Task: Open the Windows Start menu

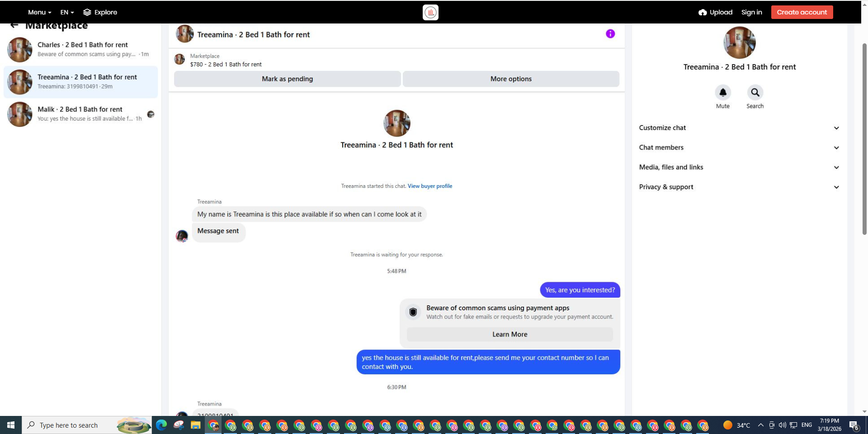Action: 11,425
